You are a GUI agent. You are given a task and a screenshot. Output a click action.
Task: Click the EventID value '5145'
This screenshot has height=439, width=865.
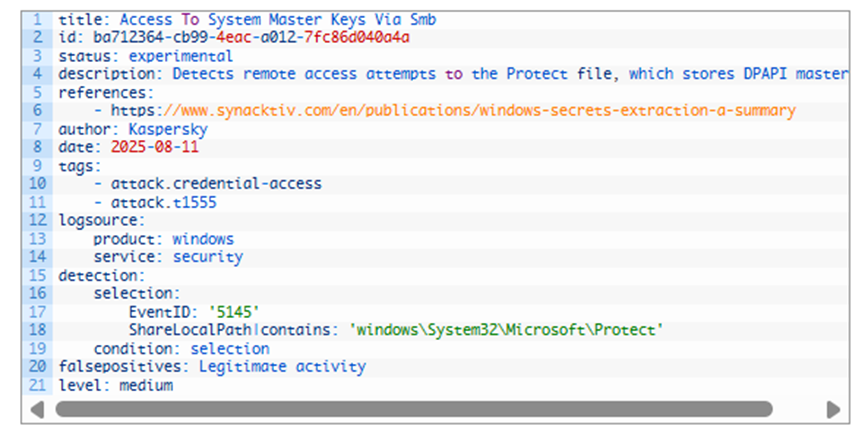[x=234, y=312]
